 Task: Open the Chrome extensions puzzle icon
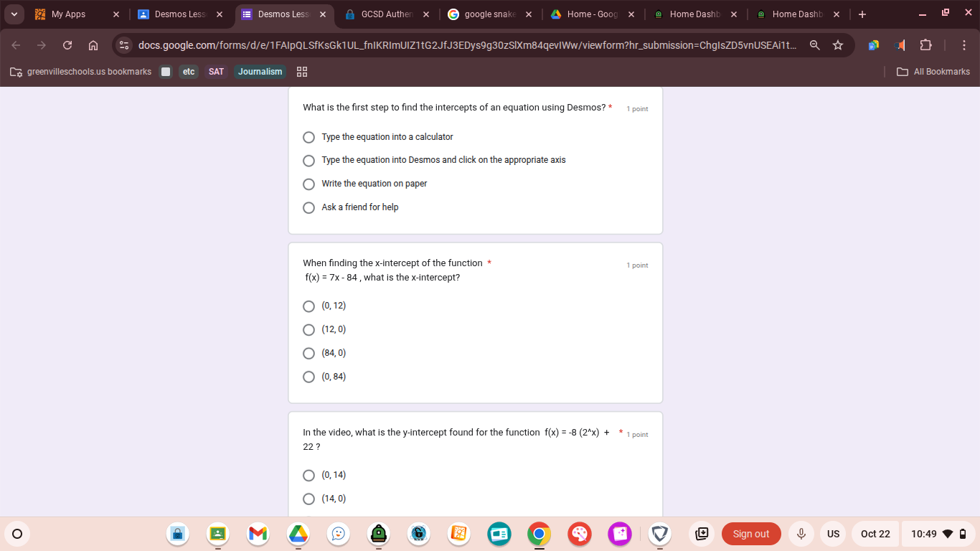925,44
